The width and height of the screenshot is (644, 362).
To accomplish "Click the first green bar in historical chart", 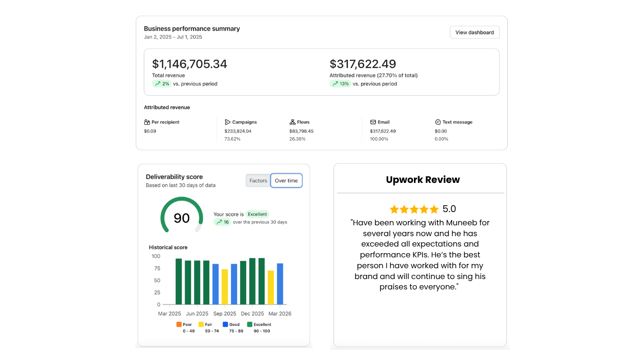I will pos(179,281).
